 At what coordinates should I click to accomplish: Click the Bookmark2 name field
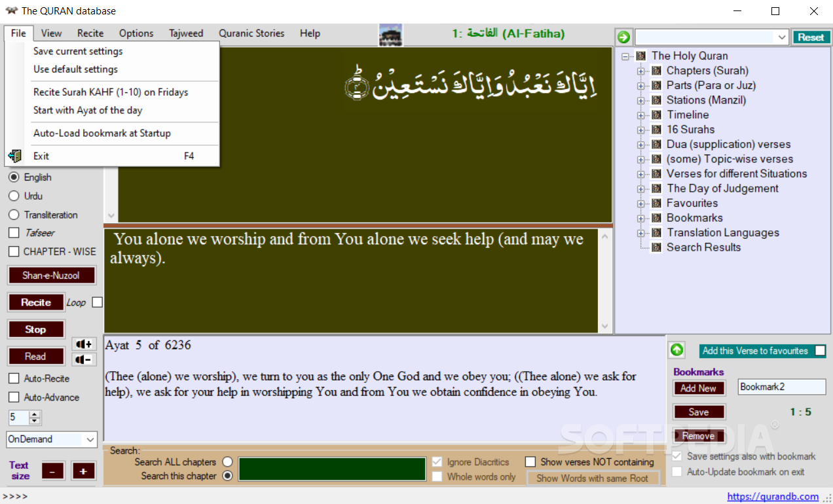click(x=782, y=387)
